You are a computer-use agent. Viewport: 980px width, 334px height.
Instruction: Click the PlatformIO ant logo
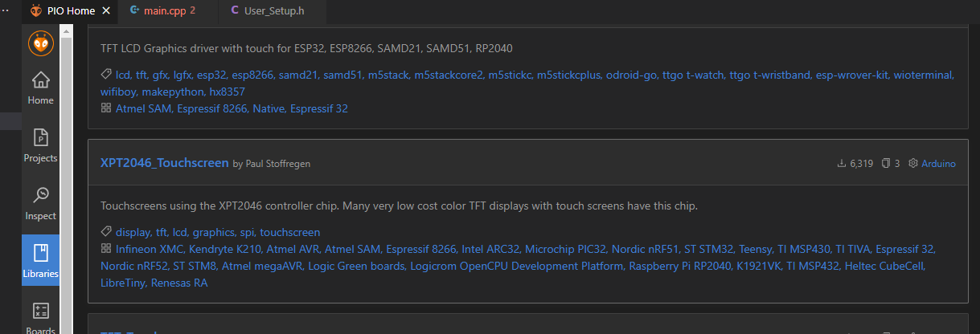point(40,42)
